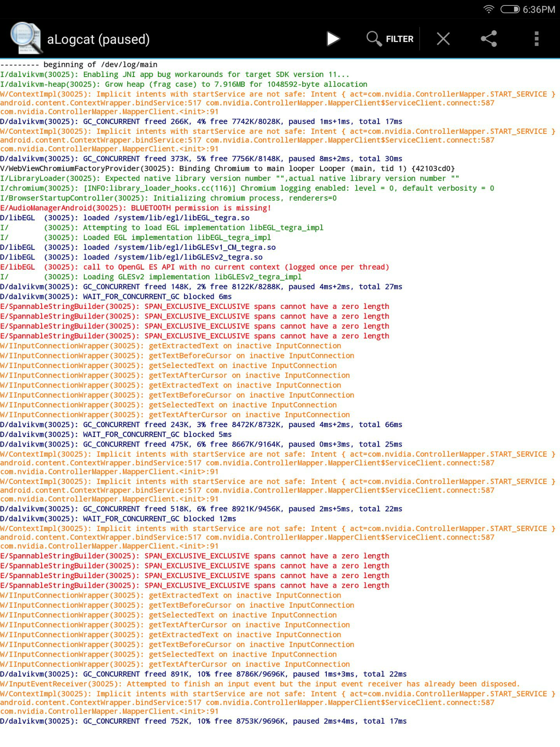Viewport: 560px width, 747px height.
Task: Tap the aLogcat (paused) title
Action: [98, 39]
